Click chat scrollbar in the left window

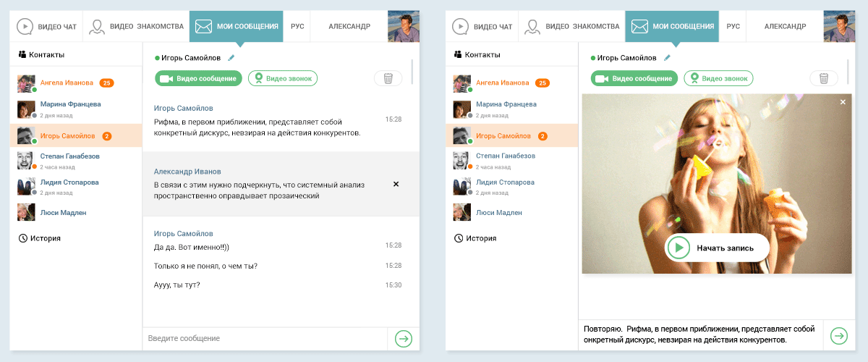point(412,71)
